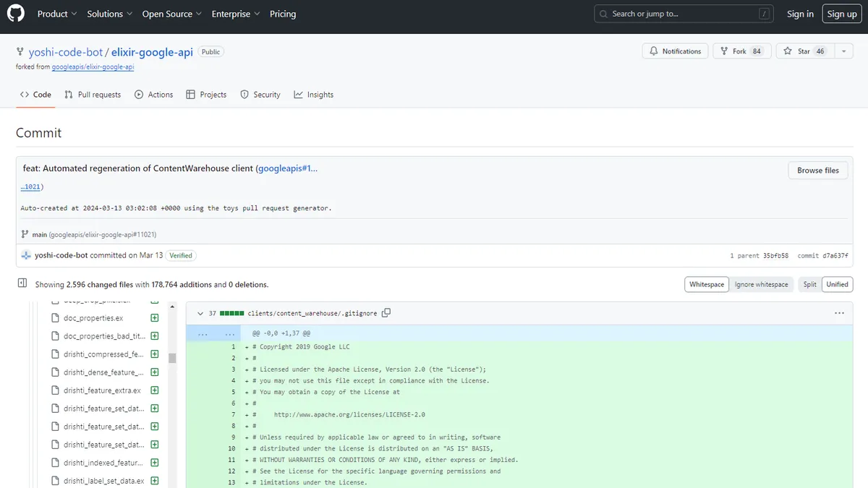The height and width of the screenshot is (488, 868).
Task: Open the three-dots menu for .gitignore diff
Action: tap(839, 313)
